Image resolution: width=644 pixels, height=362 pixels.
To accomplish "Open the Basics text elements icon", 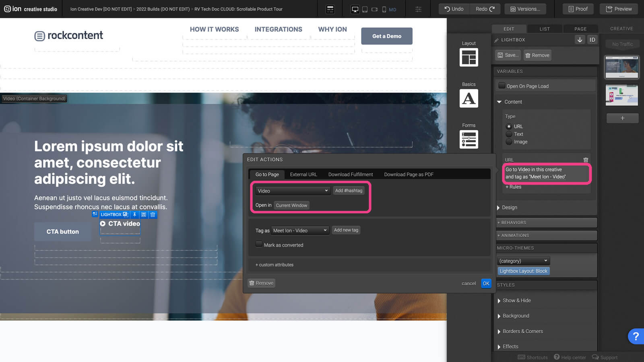I will tap(469, 98).
